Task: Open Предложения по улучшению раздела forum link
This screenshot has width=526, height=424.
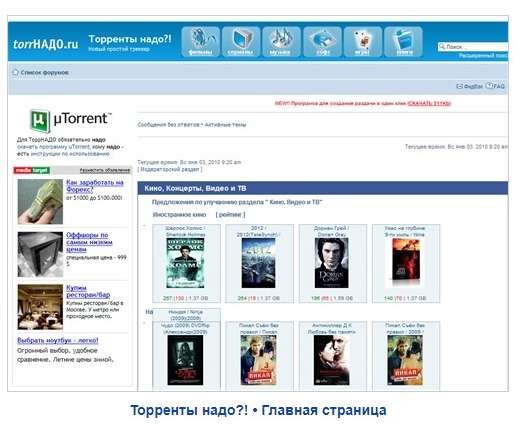Action: pos(237,202)
